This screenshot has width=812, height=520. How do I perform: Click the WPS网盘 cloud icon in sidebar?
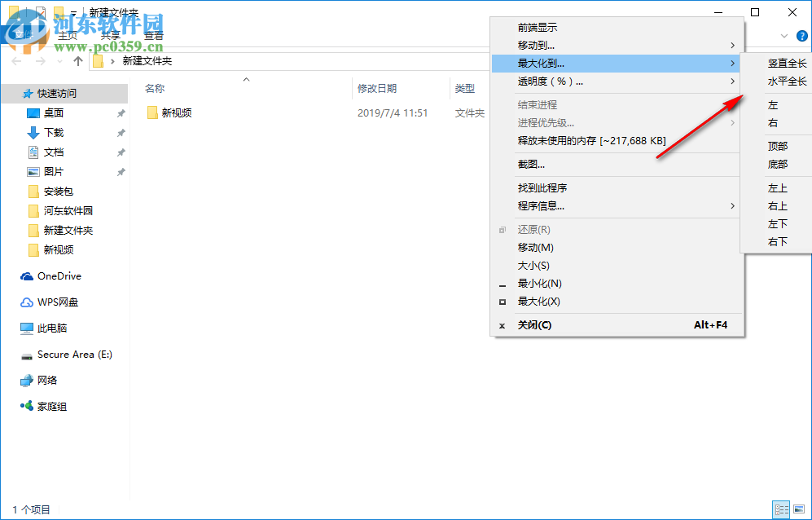click(x=27, y=302)
